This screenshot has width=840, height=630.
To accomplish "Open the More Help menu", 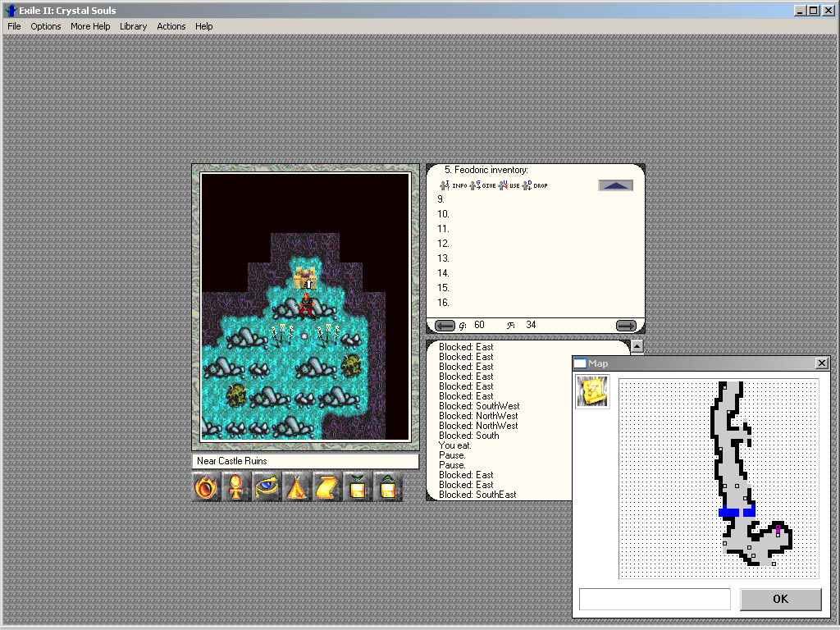I will pos(90,26).
